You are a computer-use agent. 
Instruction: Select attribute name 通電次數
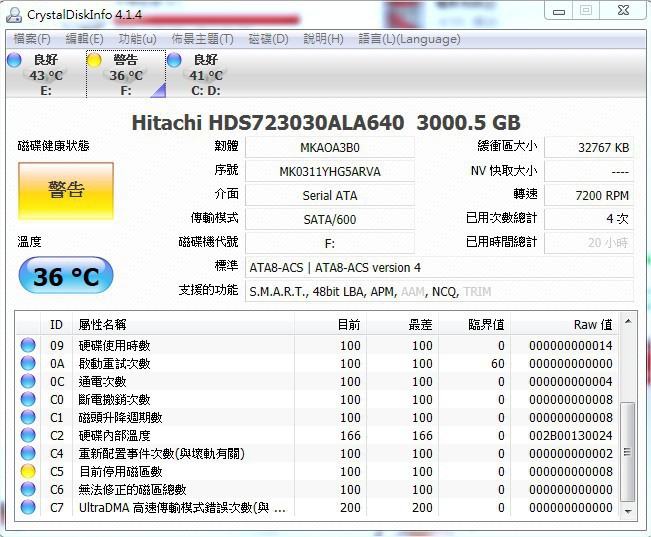point(103,382)
